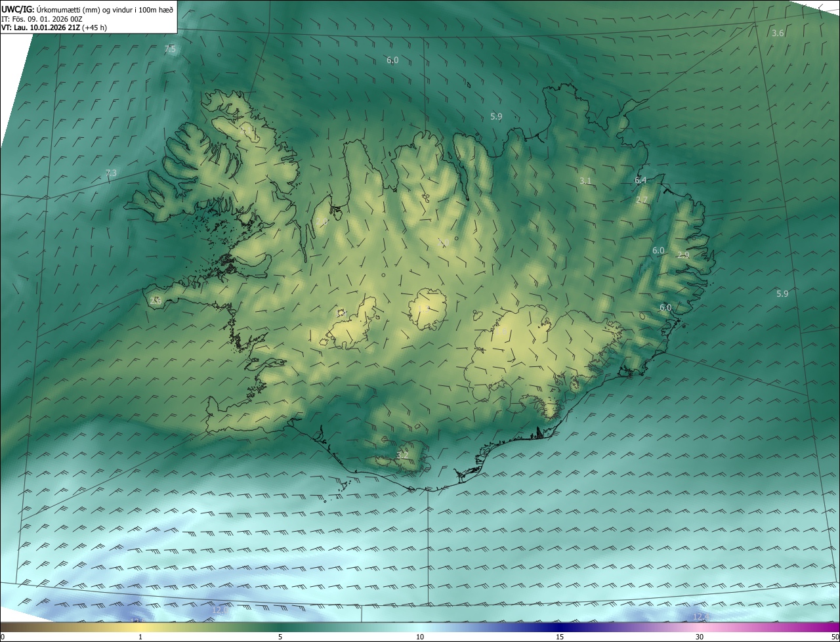Image resolution: width=840 pixels, height=642 pixels.
Task: Click the 2.7 value label on the map
Action: click(642, 200)
